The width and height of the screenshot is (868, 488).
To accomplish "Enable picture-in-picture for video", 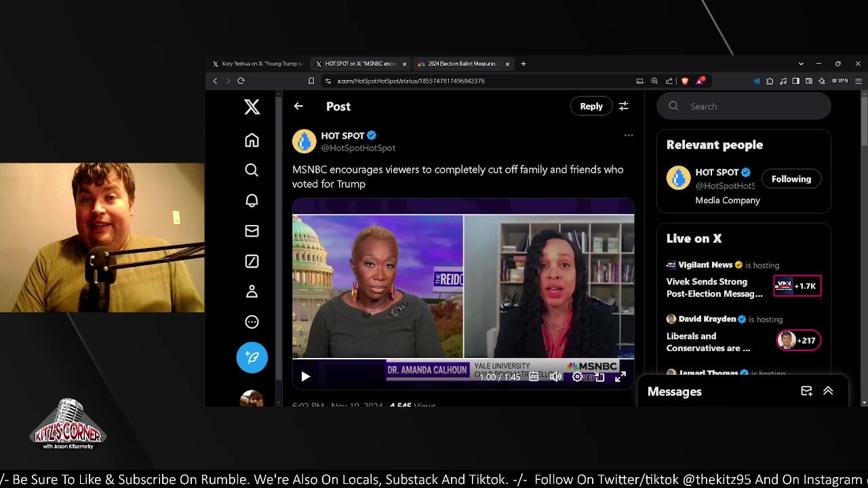I will pyautogui.click(x=599, y=377).
